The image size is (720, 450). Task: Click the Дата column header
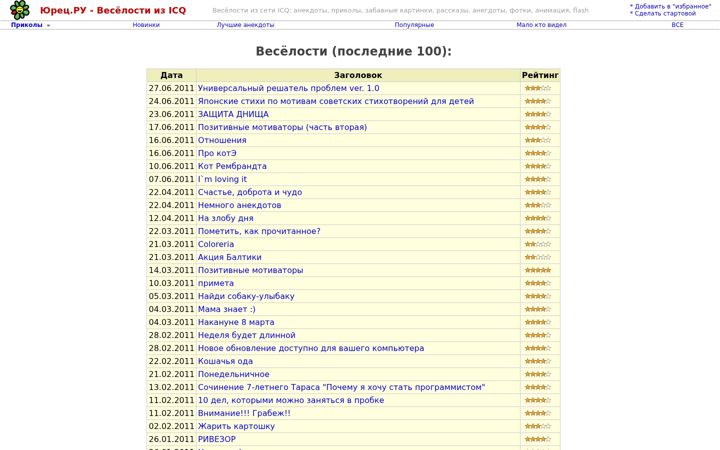pos(171,75)
